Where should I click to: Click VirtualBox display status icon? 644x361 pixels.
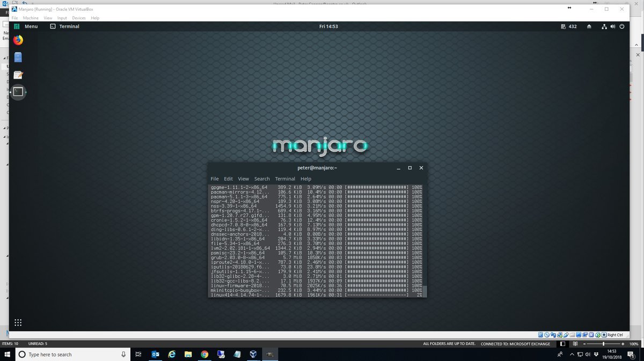579,335
